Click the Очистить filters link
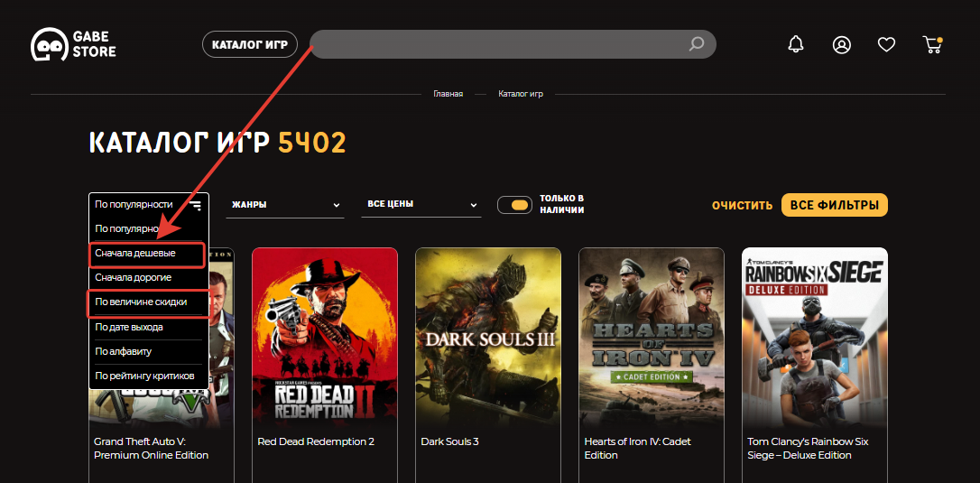Viewport: 980px width, 483px height. (x=743, y=205)
